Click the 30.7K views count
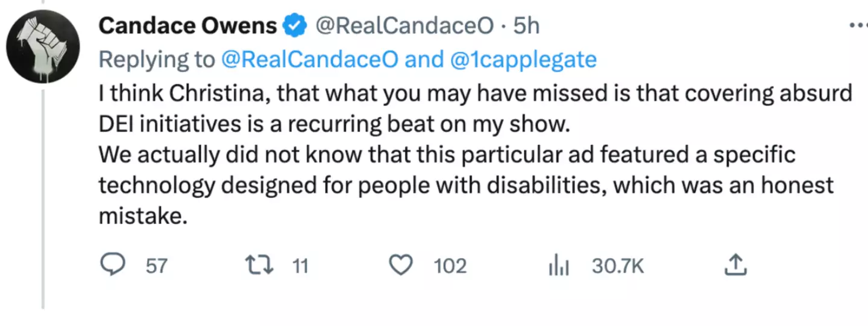 pyautogui.click(x=617, y=266)
